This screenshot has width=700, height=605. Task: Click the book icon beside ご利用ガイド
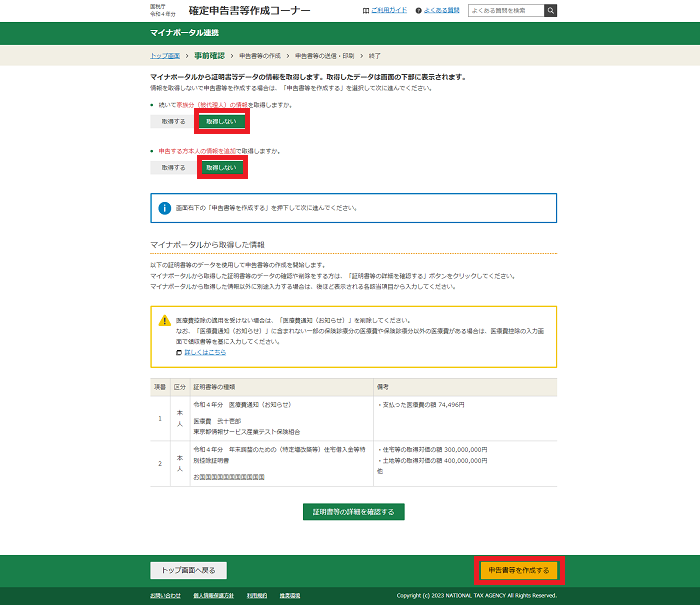pyautogui.click(x=366, y=11)
